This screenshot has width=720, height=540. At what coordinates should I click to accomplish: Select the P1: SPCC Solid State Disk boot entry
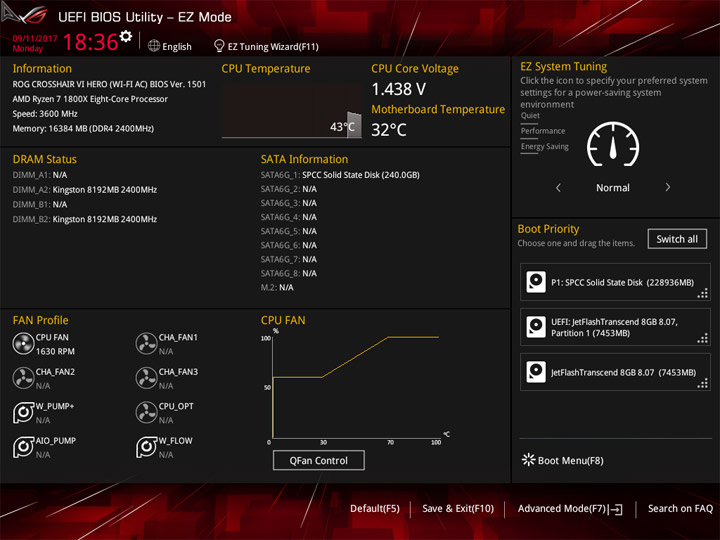(615, 282)
